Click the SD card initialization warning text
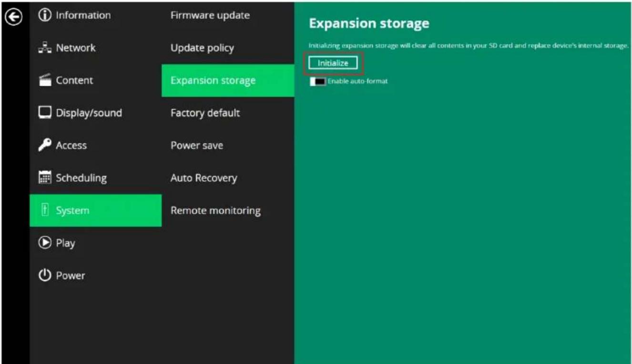 tap(469, 46)
